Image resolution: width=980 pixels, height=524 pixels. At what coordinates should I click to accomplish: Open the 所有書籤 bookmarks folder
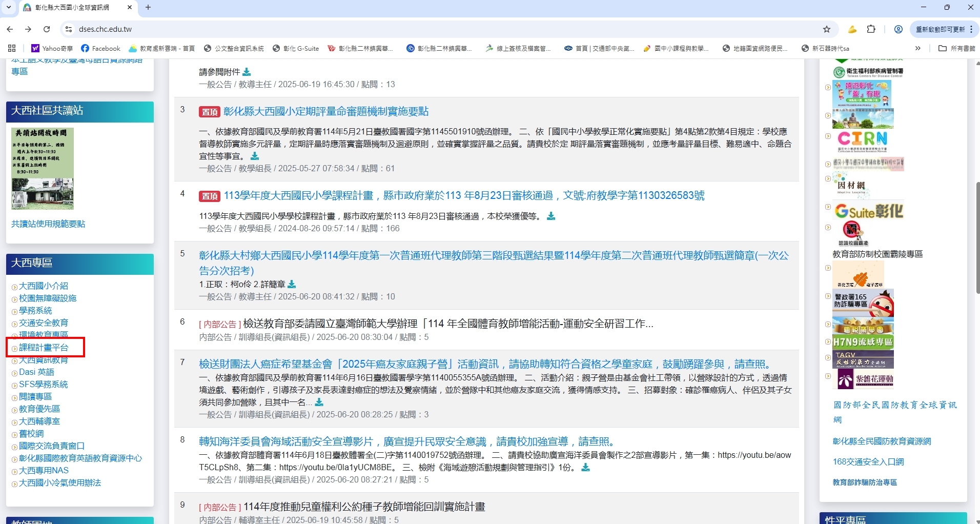[x=956, y=48]
